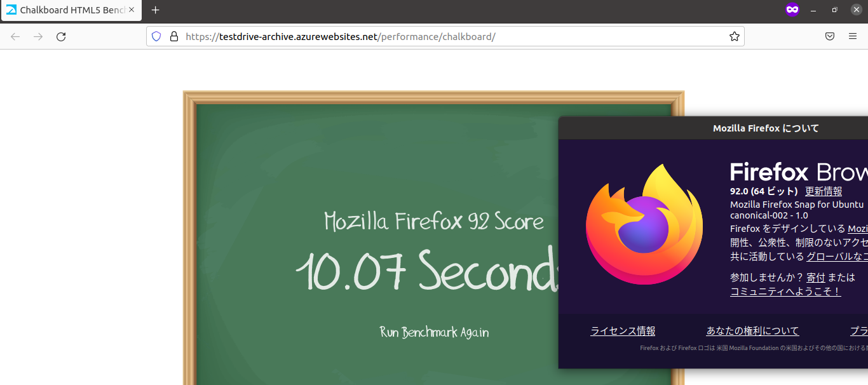Click the Mozilla link in the about dialog
The width and height of the screenshot is (868, 385).
pyautogui.click(x=858, y=228)
